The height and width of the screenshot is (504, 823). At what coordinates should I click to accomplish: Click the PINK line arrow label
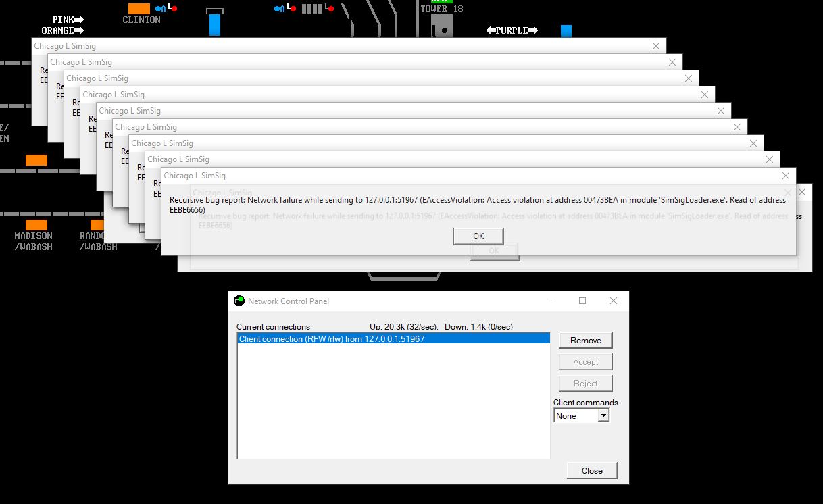tap(68, 20)
